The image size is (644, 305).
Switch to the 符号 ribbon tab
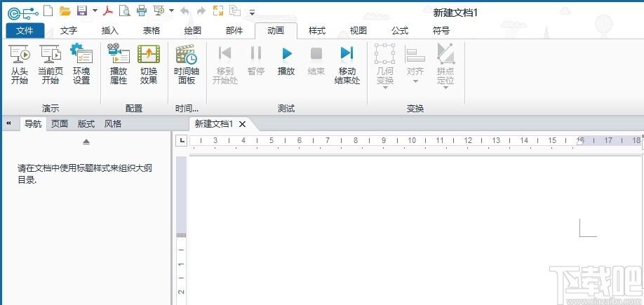pyautogui.click(x=441, y=30)
